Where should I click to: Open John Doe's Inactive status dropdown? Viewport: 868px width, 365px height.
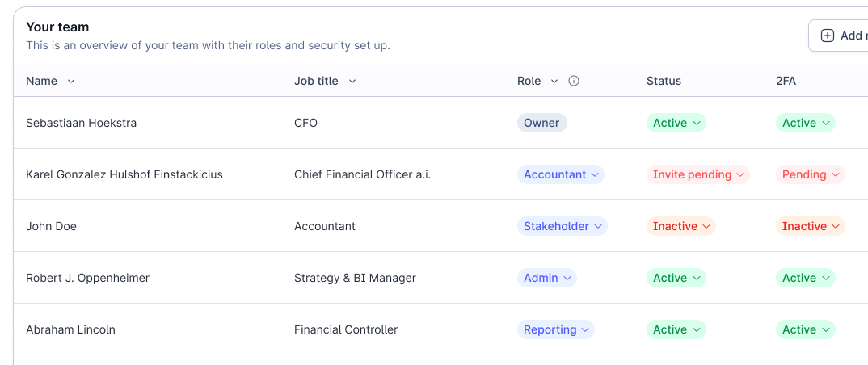pos(680,226)
